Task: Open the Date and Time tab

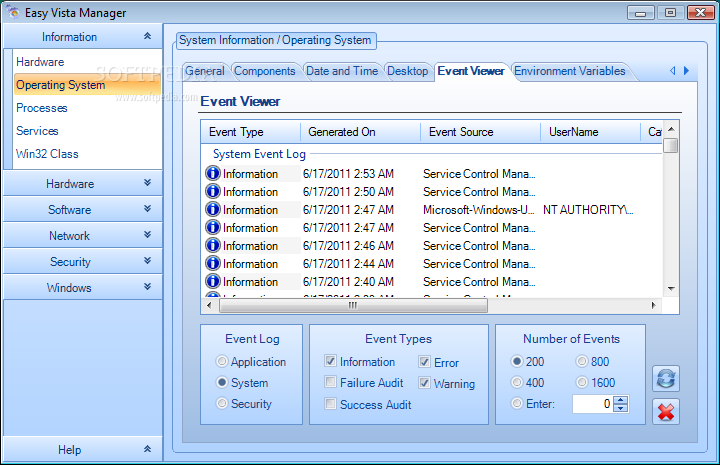Action: (342, 71)
